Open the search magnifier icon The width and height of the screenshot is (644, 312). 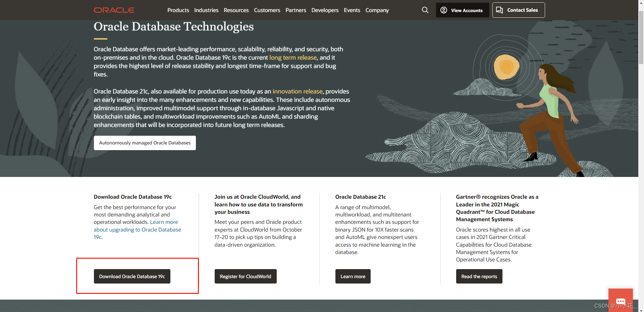pos(425,10)
